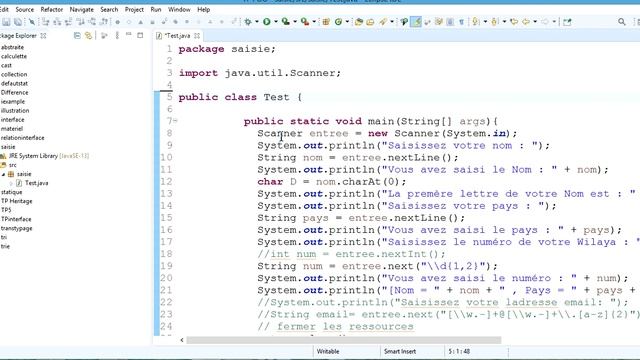640x360 pixels.
Task: Click Collapse All in Package Explorer
Action: 77,36
